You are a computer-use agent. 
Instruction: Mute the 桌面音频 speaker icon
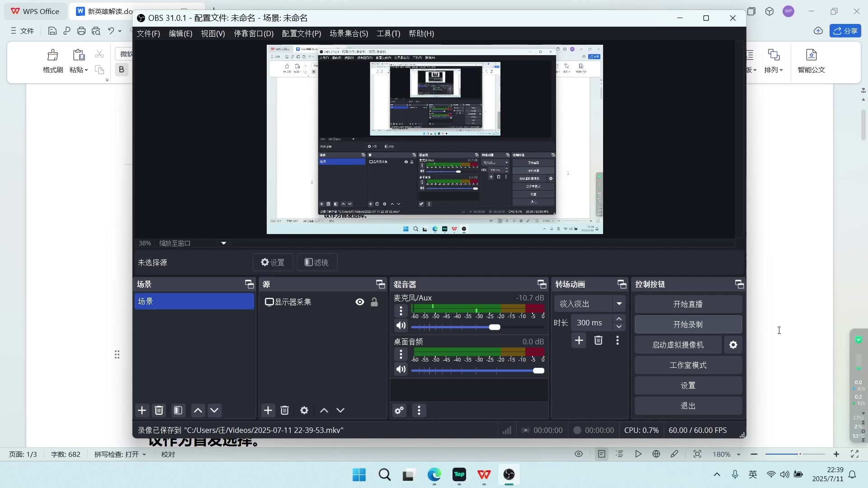pos(401,370)
